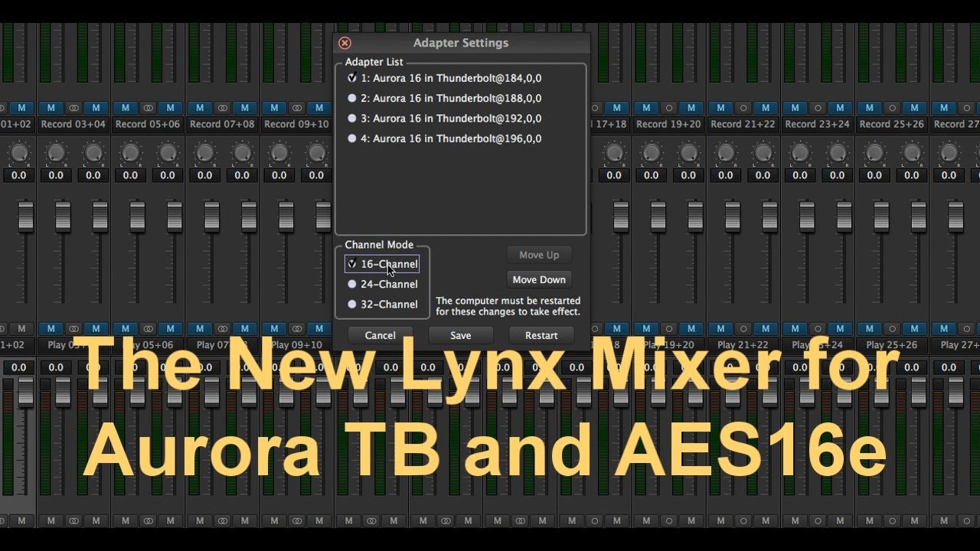The width and height of the screenshot is (980, 551).
Task: Toggle the stereo link icon for Play 05+06
Action: click(149, 328)
